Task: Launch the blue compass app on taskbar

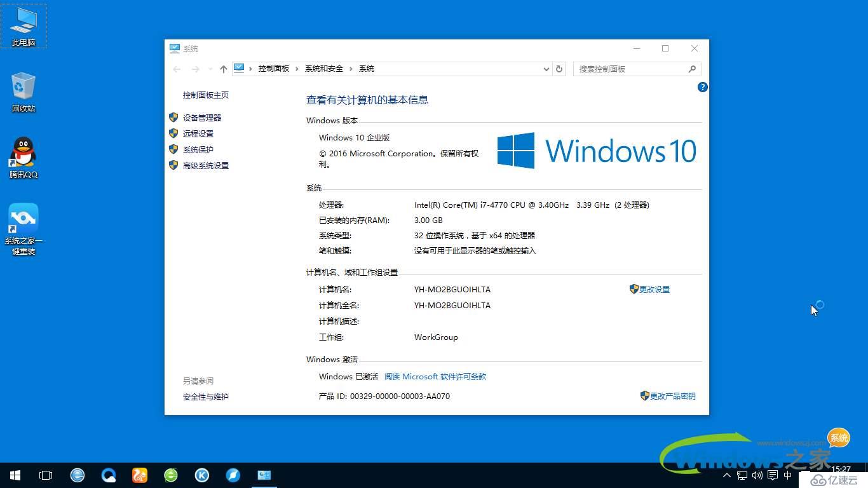Action: tap(233, 475)
